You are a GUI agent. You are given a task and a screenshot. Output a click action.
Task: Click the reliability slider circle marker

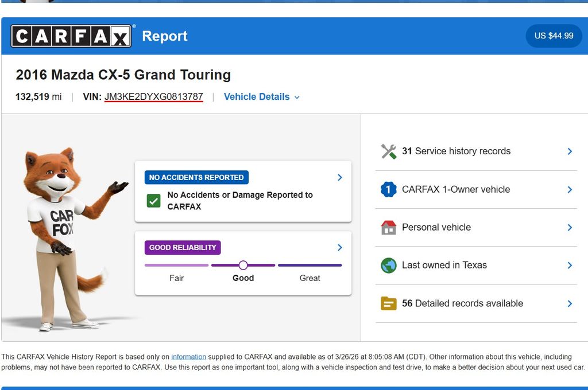click(243, 265)
